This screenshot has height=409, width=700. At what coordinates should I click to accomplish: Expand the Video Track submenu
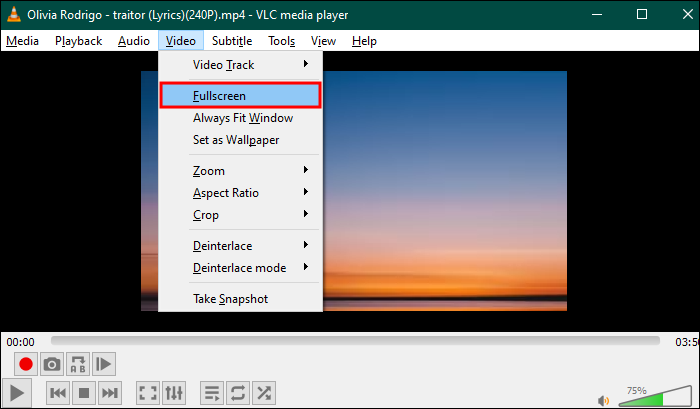pos(240,65)
